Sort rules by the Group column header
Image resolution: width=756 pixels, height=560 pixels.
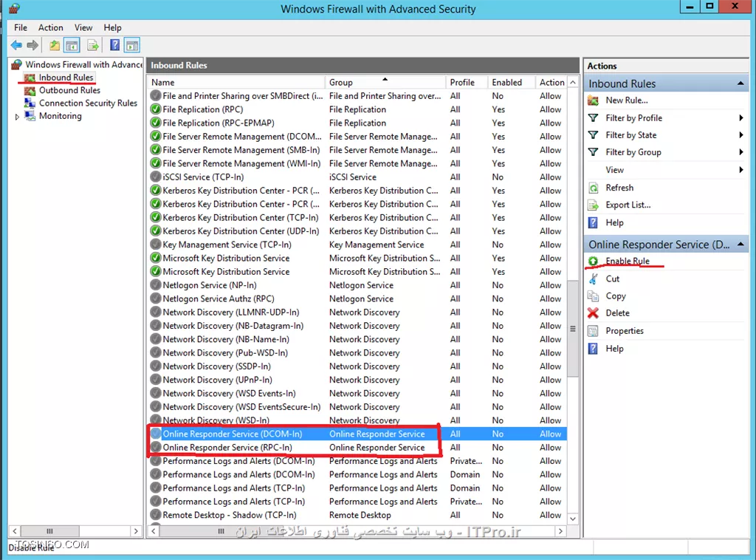[385, 83]
